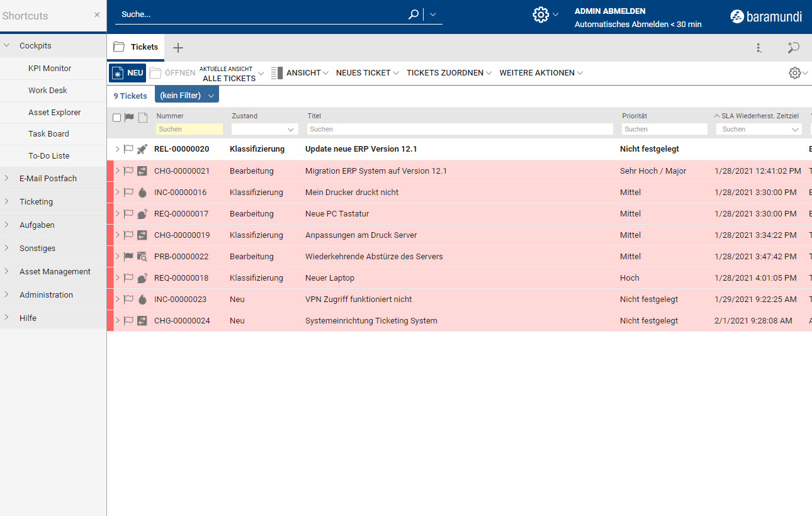Open the column layout icon beside Ansicht
This screenshot has height=516, width=812.
(277, 73)
